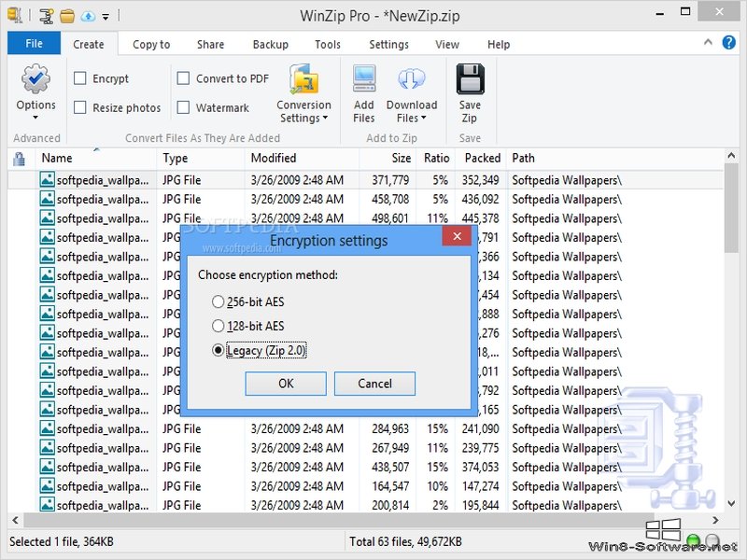Click JPG icon of the 438,507 size file
This screenshot has height=560, width=747.
(47, 466)
